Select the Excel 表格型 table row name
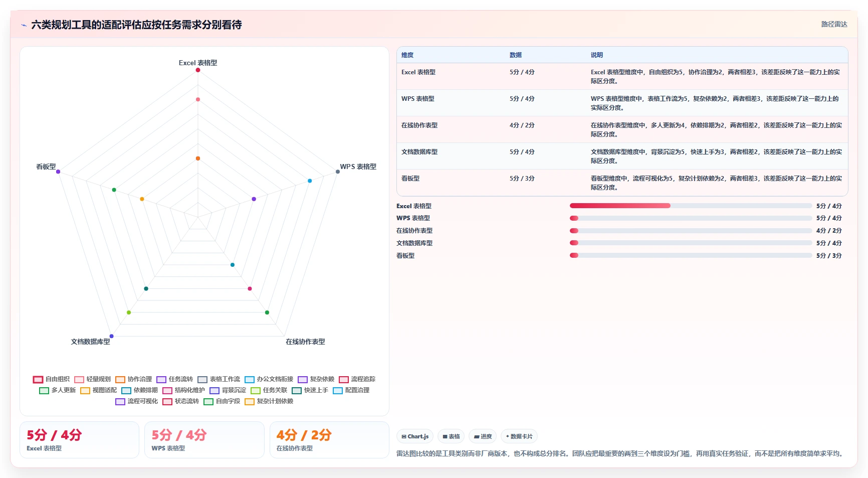This screenshot has height=478, width=868. pos(418,72)
